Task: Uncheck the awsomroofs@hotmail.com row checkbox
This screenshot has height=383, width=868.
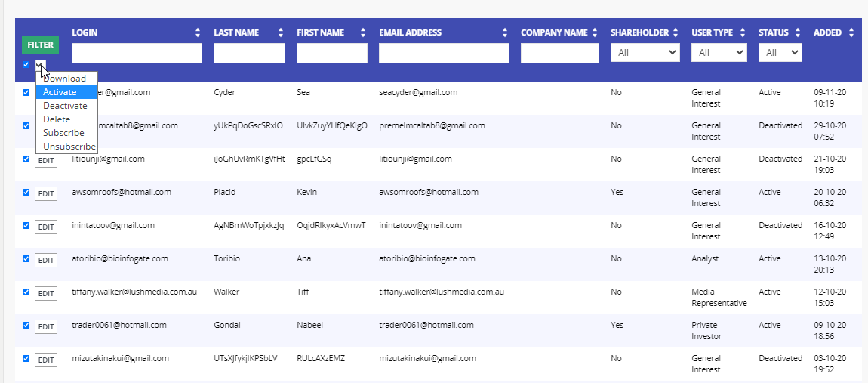Action: [x=26, y=193]
